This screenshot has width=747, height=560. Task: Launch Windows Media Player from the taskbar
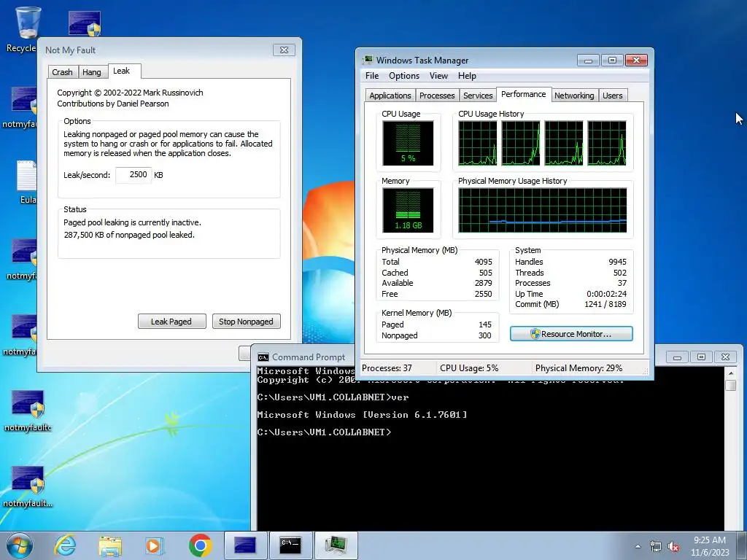click(155, 545)
